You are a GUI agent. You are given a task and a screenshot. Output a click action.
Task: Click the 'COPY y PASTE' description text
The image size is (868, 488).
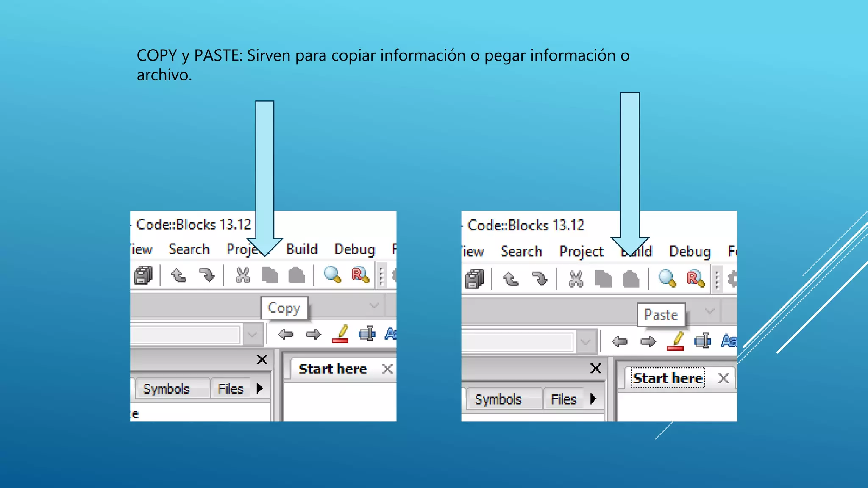[x=383, y=65]
